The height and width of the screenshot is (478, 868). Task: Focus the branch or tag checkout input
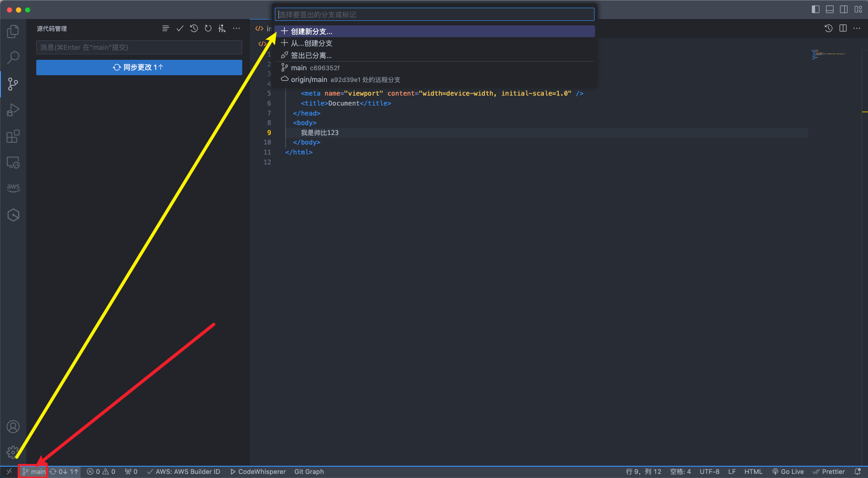(x=435, y=14)
